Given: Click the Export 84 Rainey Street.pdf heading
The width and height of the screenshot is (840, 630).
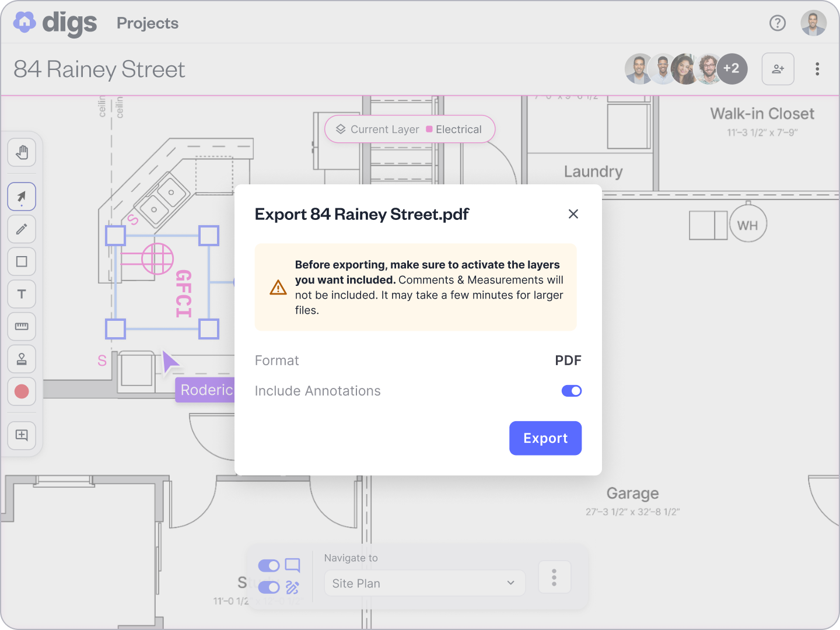Looking at the screenshot, I should [x=362, y=214].
